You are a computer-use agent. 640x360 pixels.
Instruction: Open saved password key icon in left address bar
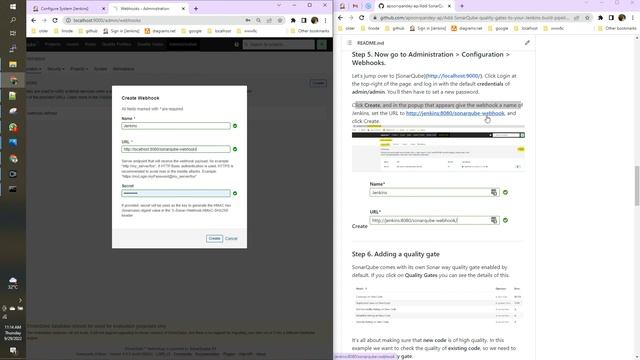[248, 20]
